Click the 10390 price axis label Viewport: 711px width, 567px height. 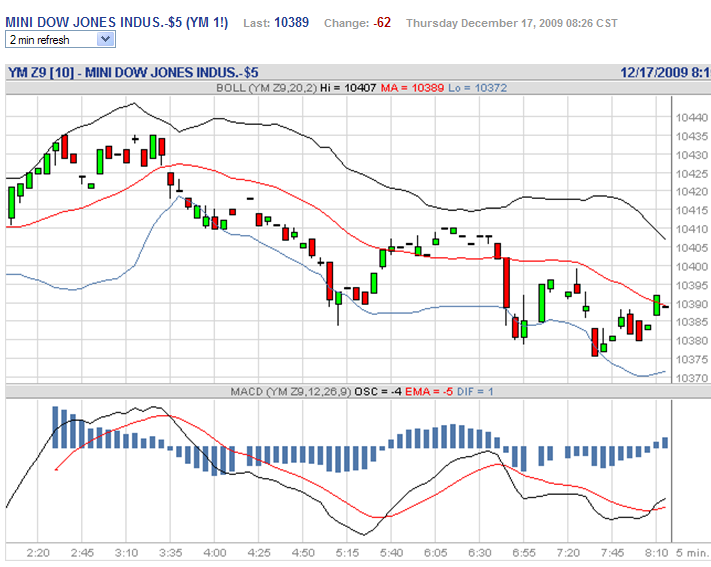click(692, 304)
